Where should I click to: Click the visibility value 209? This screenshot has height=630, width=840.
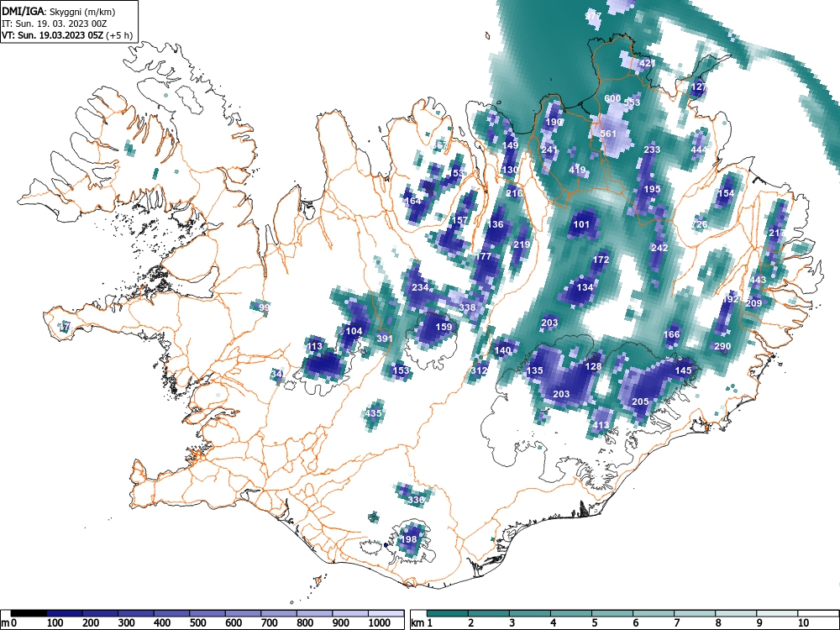pos(753,304)
